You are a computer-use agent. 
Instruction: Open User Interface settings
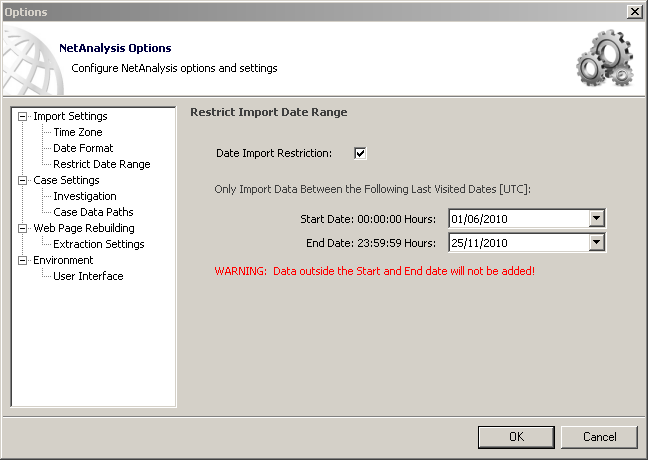88,276
